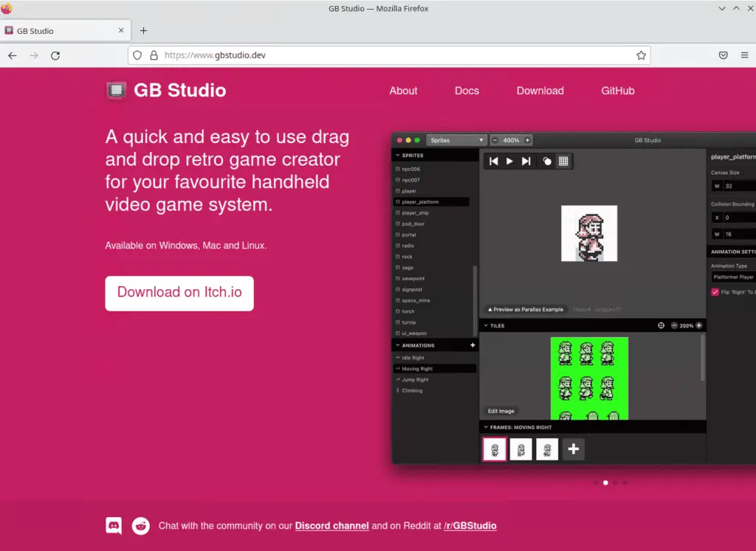756x551 pixels.
Task: Select the highlighted white carousel dot
Action: (x=605, y=482)
